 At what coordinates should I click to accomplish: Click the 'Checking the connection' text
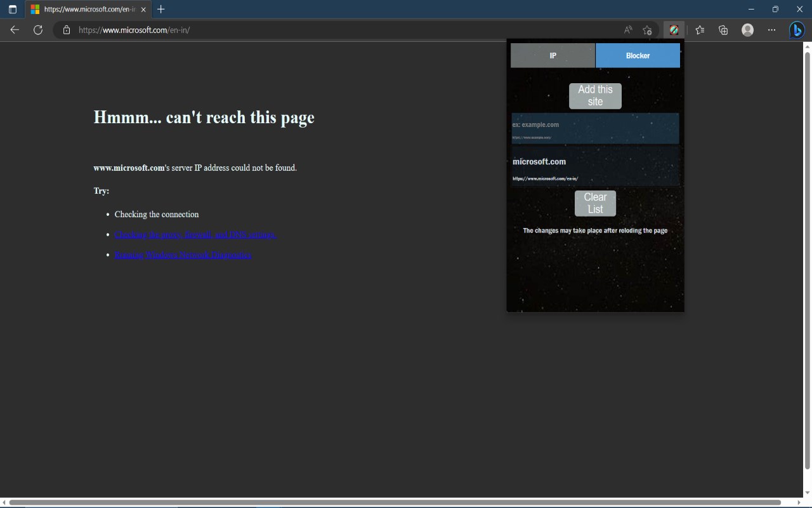pos(157,215)
